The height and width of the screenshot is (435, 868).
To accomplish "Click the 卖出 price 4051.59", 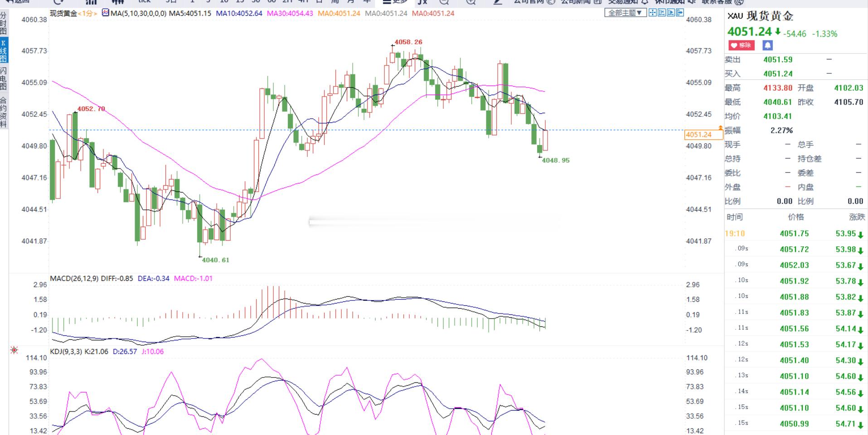I will pyautogui.click(x=778, y=59).
